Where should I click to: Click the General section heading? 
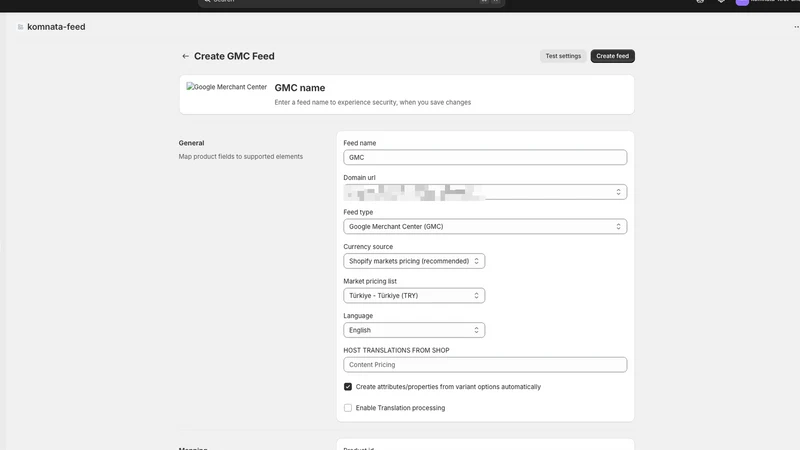191,143
